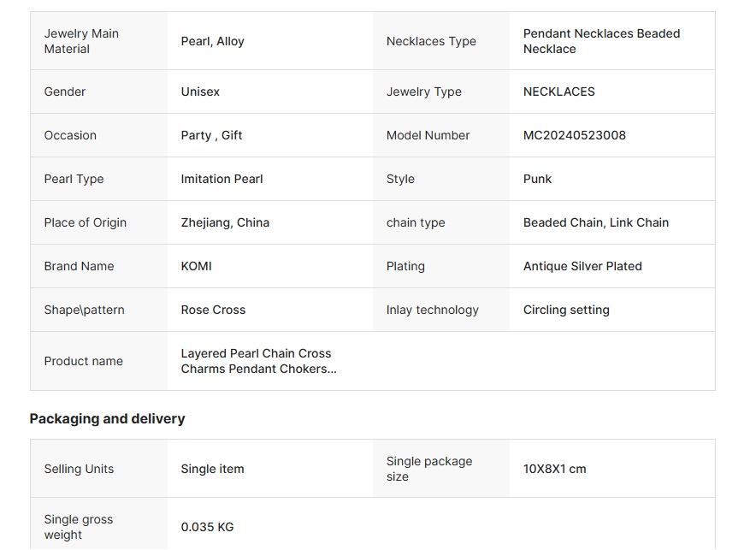This screenshot has width=756, height=550.
Task: Click the Antique Silver Plated value
Action: pos(582,266)
